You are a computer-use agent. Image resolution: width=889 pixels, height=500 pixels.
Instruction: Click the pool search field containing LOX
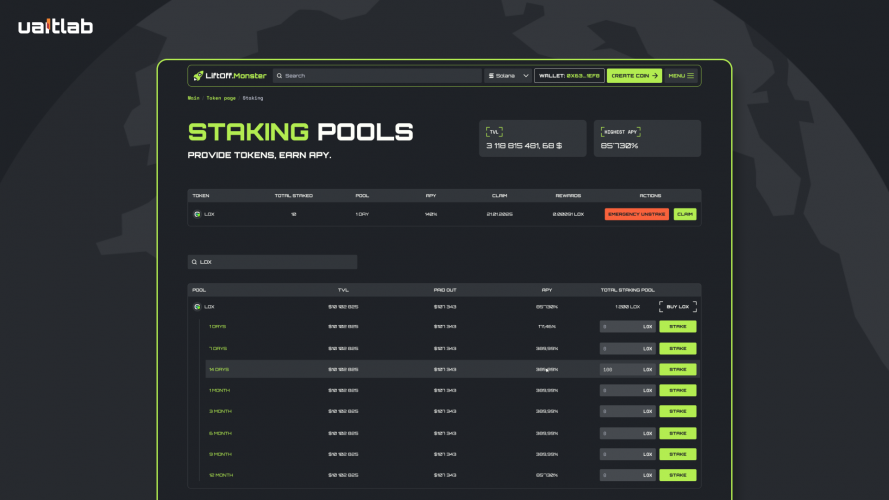pyautogui.click(x=272, y=262)
